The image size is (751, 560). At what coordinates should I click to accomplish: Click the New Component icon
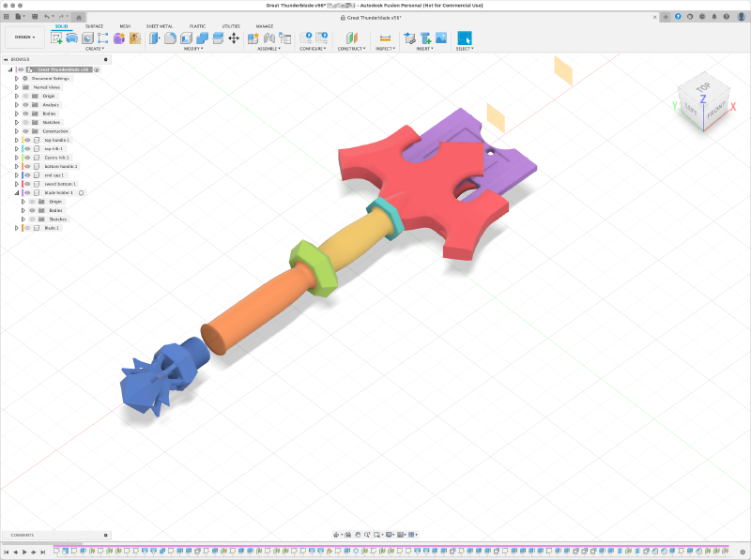(253, 38)
